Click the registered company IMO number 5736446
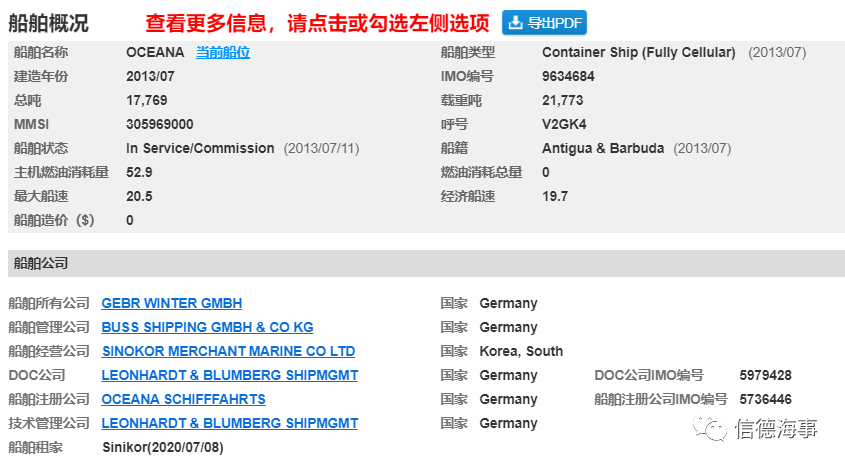Screen dimensions: 845x466 pos(765,399)
